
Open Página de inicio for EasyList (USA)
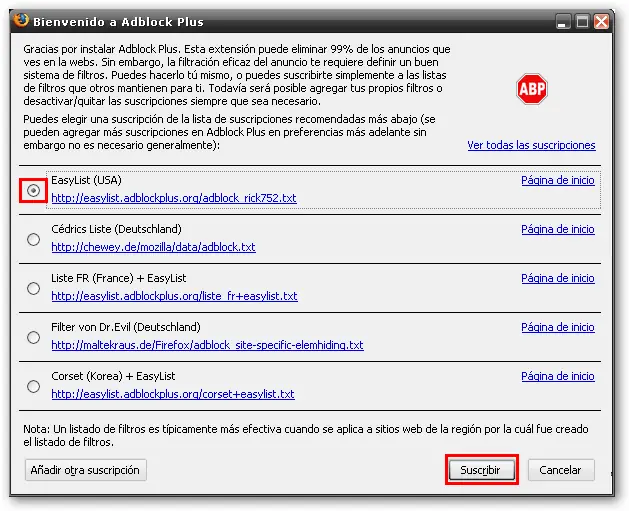[x=558, y=180]
